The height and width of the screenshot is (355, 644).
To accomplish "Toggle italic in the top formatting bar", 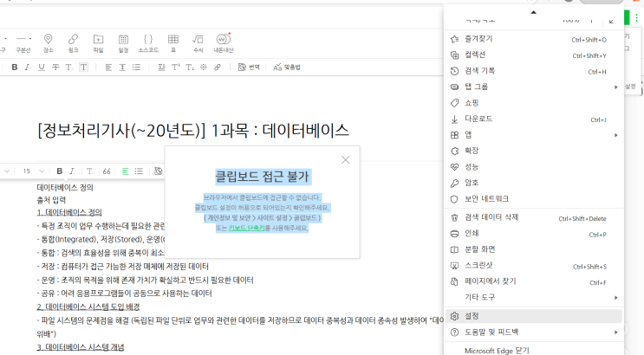I will point(27,68).
